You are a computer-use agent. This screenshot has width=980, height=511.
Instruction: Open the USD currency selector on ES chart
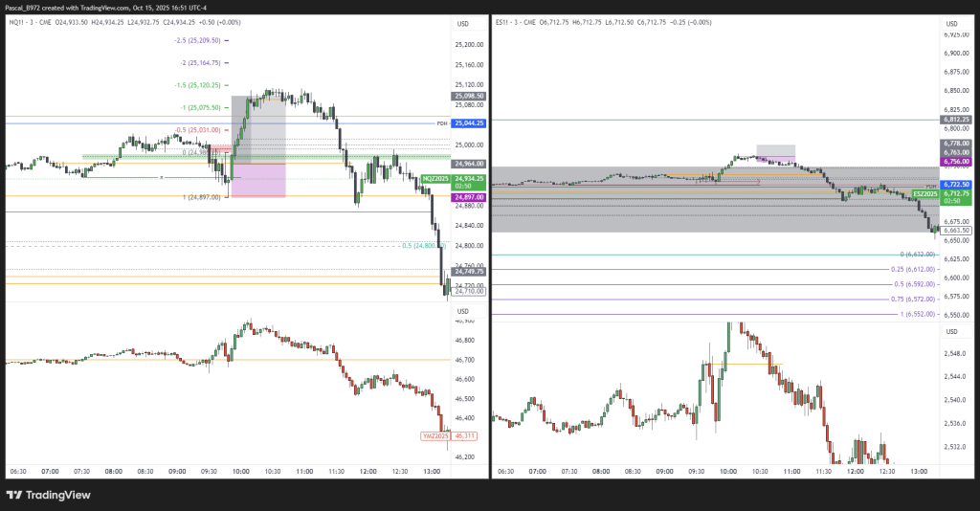click(950, 23)
